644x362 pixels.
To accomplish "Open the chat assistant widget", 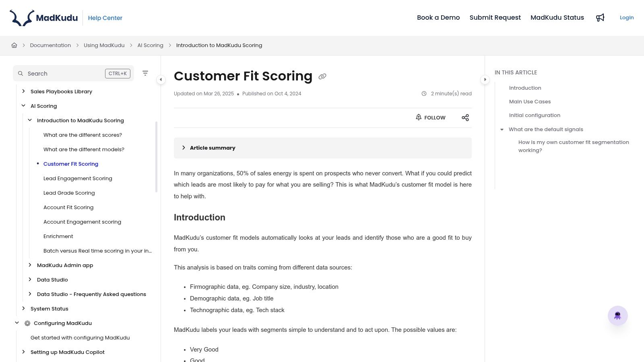I will coord(617,316).
